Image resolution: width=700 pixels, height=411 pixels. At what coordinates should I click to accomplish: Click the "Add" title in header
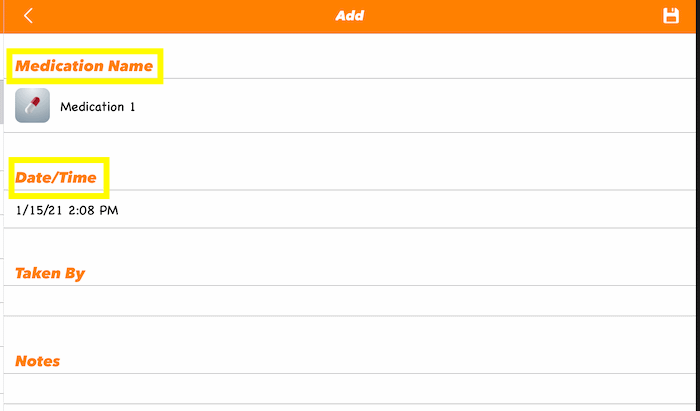pos(350,16)
